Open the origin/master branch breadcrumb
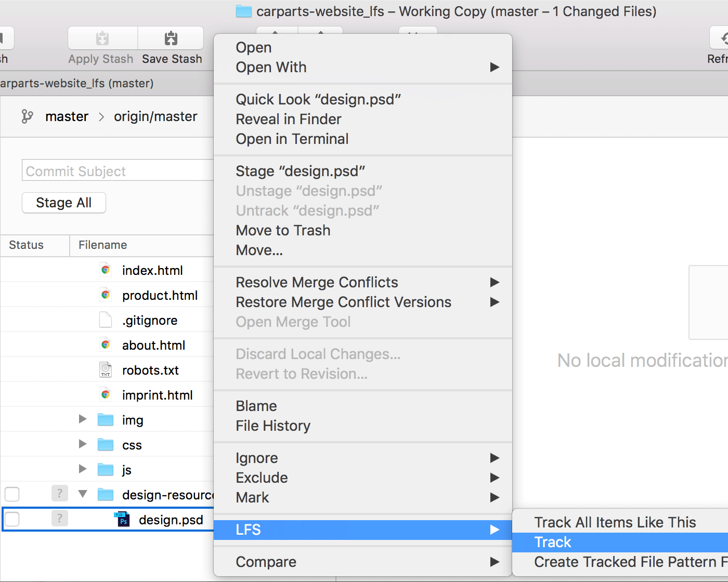The image size is (728, 582). click(x=155, y=116)
